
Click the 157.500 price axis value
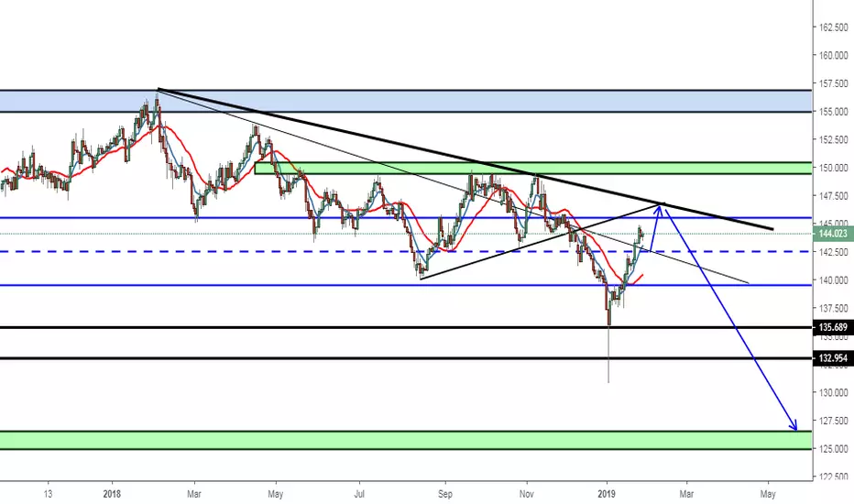point(833,83)
